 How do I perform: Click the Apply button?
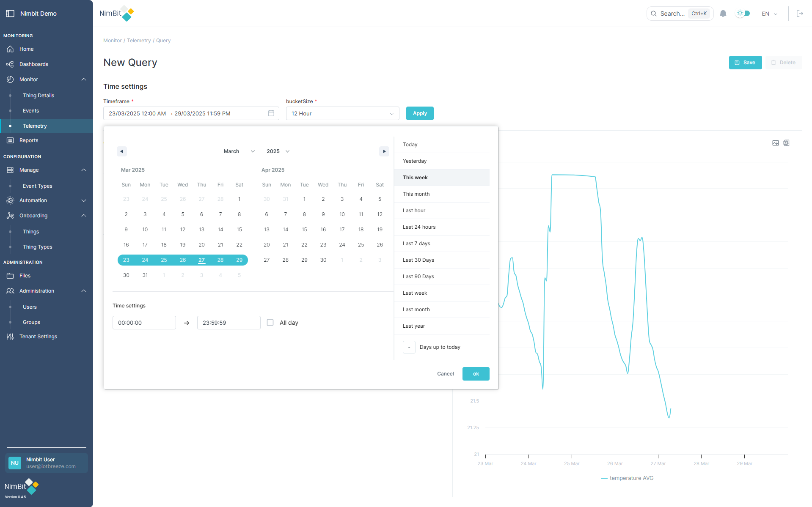419,113
